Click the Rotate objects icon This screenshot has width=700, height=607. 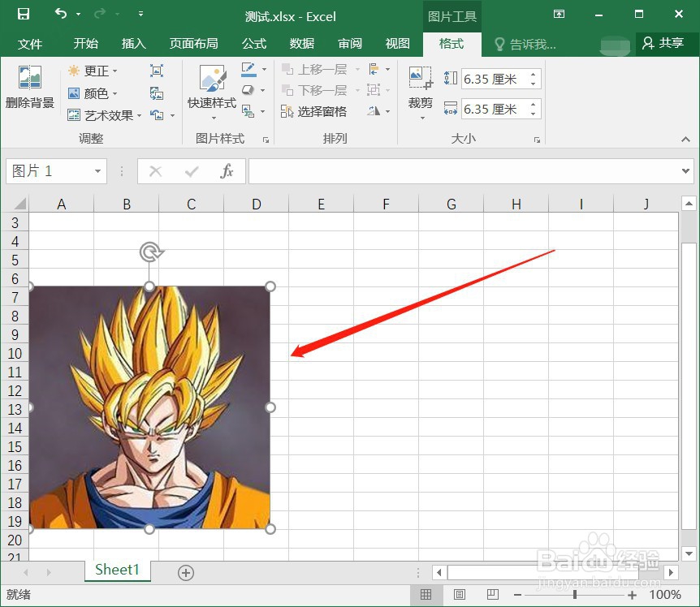(x=374, y=111)
